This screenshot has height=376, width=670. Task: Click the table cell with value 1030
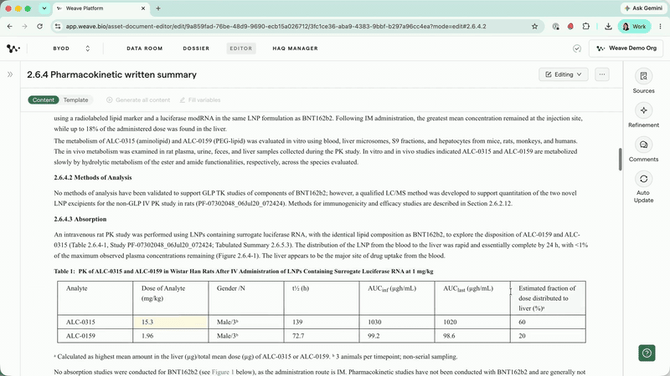coord(397,322)
